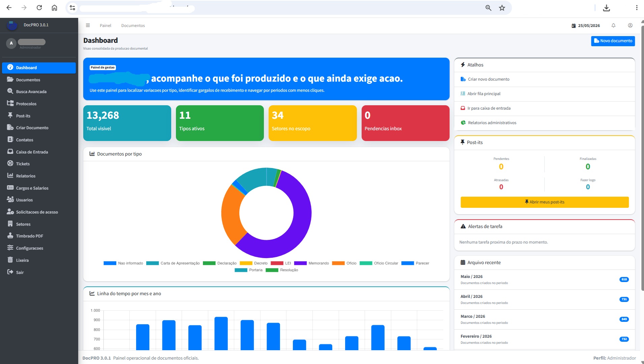644x364 pixels.
Task: Open Abril / 2026 archive entry
Action: (x=544, y=299)
